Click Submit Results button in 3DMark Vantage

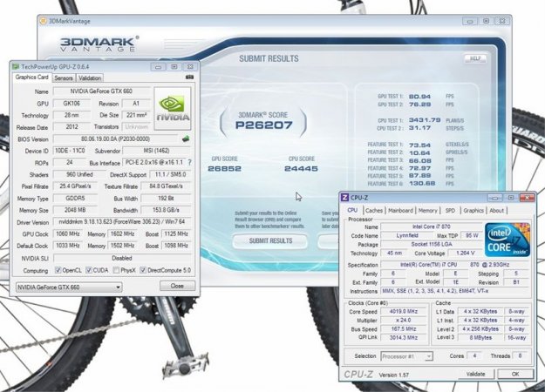[x=270, y=241]
